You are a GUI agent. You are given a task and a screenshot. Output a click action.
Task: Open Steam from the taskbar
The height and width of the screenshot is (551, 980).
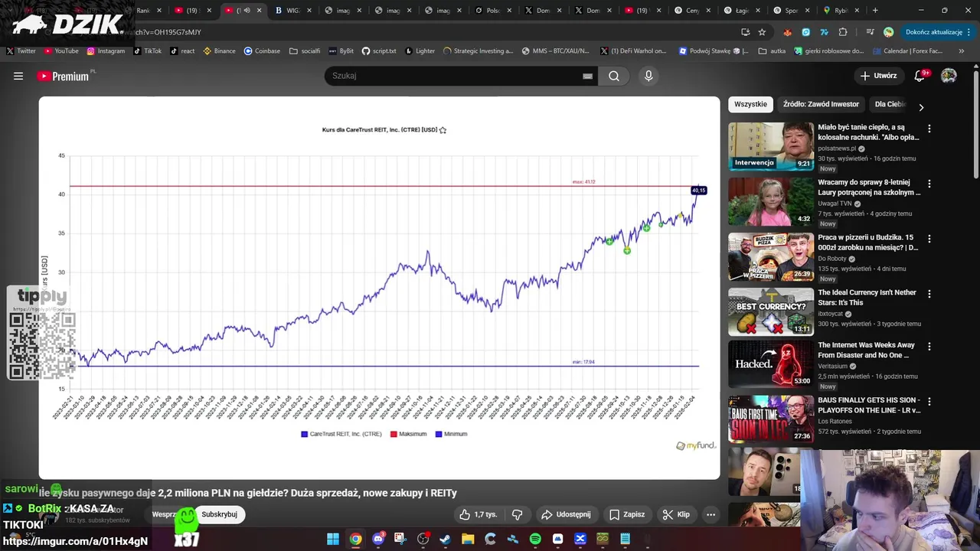click(446, 539)
